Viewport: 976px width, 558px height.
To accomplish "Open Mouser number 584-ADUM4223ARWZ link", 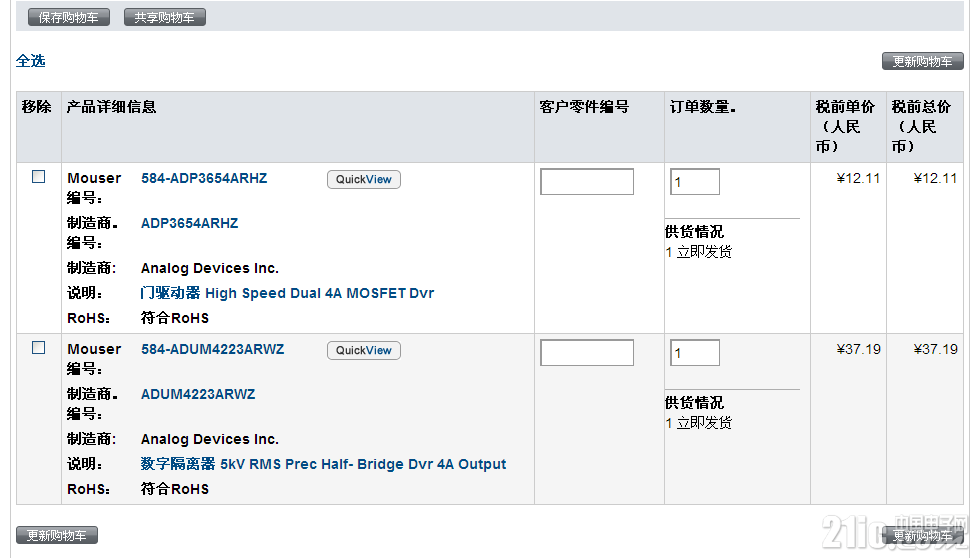I will pos(212,350).
